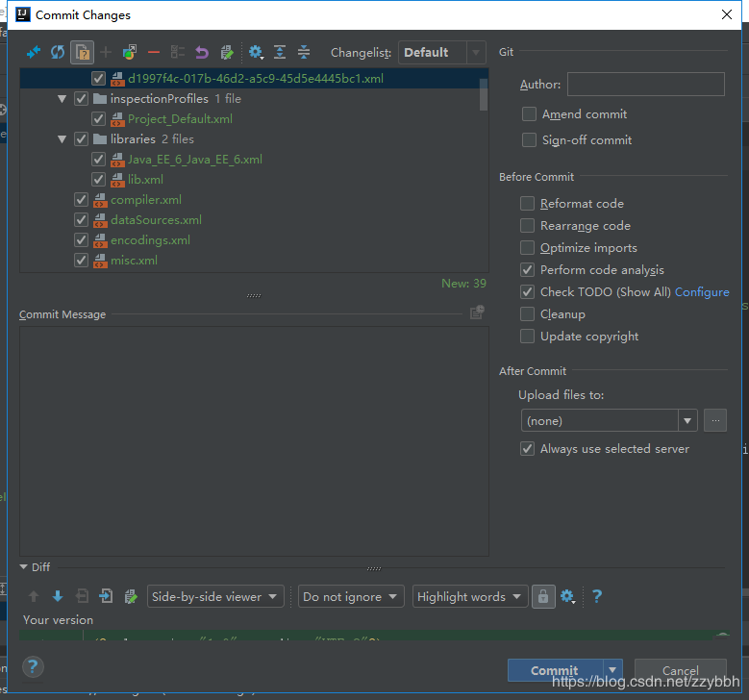Select the d1997f4c-017b-46d2-a5c9-45d5e4445bc1.xml file
Screen dimensions: 749x700
pos(256,78)
